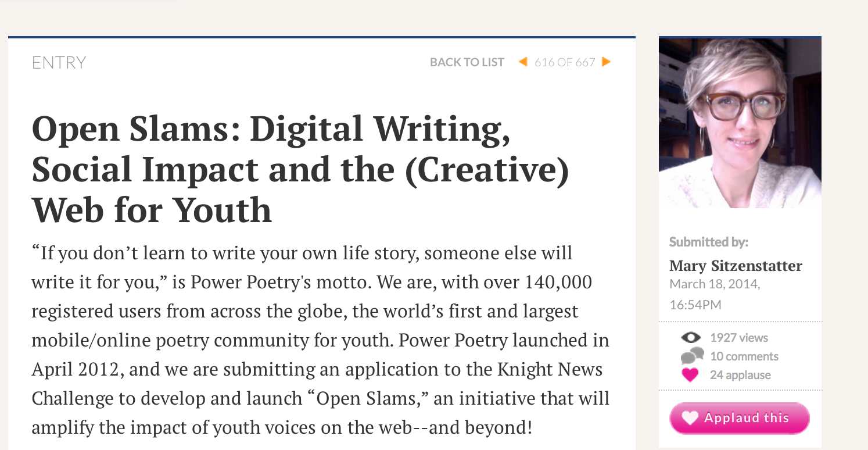This screenshot has width=868, height=450.
Task: Click the March 18, 2014 submission date
Action: (714, 284)
